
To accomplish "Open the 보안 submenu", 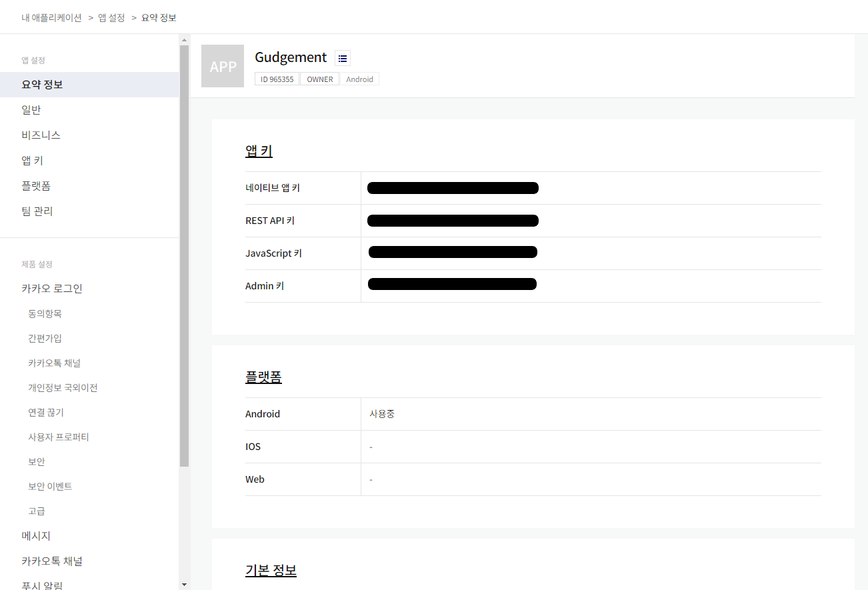I will 37,461.
